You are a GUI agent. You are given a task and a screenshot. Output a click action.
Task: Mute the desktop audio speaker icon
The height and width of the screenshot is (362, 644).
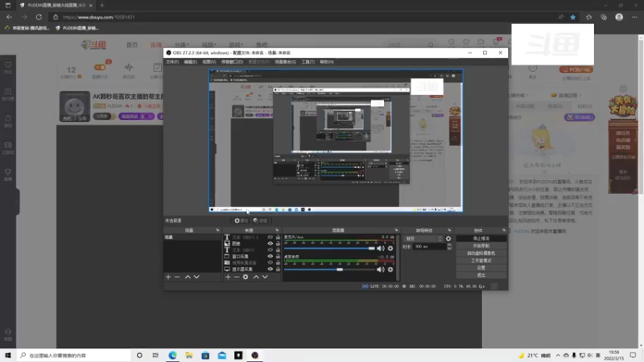pyautogui.click(x=381, y=269)
